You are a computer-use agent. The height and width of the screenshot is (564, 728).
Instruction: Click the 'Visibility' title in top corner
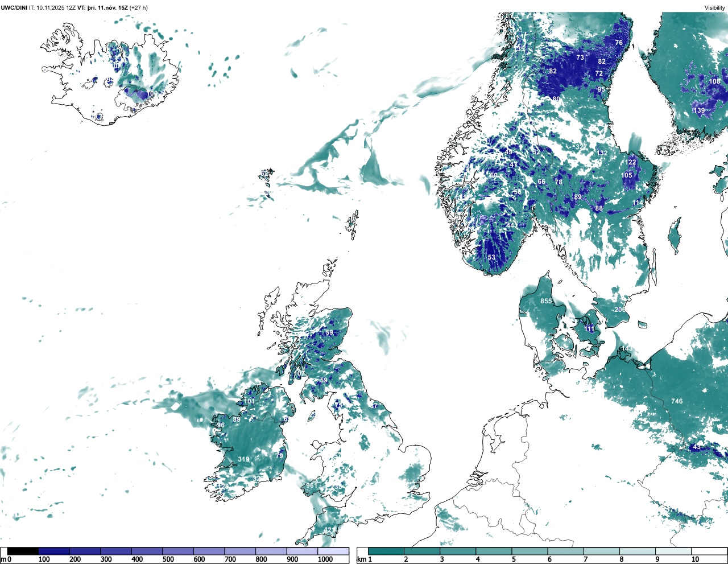pos(715,7)
